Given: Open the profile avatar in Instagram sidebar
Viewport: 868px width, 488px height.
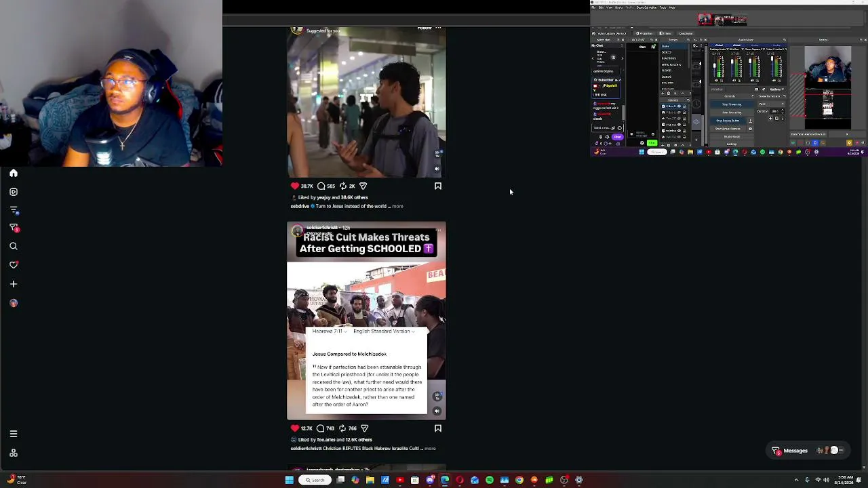Looking at the screenshot, I should click(14, 303).
